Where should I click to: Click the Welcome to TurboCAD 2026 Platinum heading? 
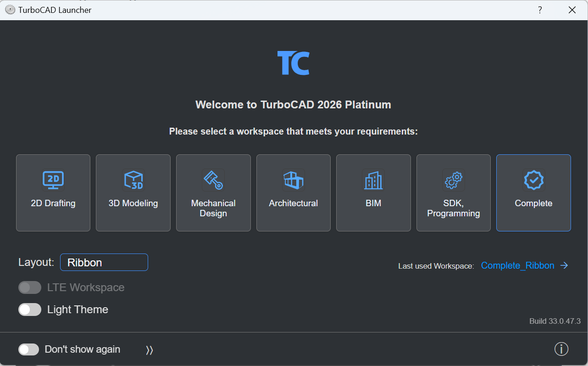(294, 105)
